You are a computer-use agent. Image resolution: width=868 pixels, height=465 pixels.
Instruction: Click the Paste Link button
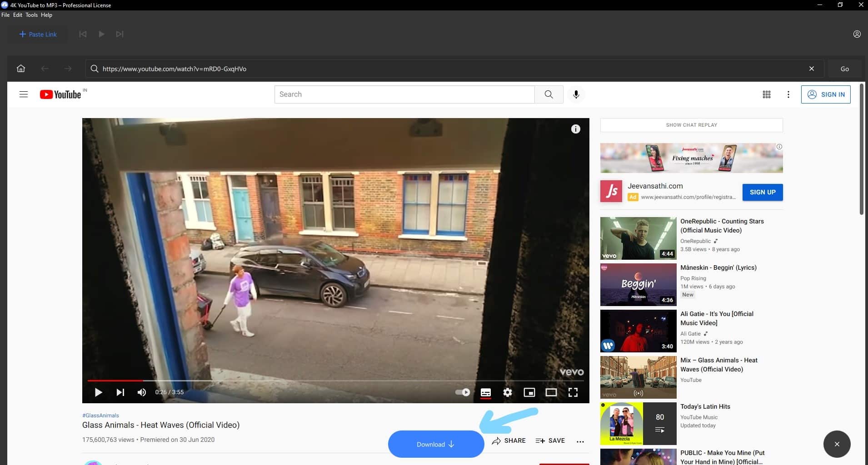pyautogui.click(x=38, y=34)
